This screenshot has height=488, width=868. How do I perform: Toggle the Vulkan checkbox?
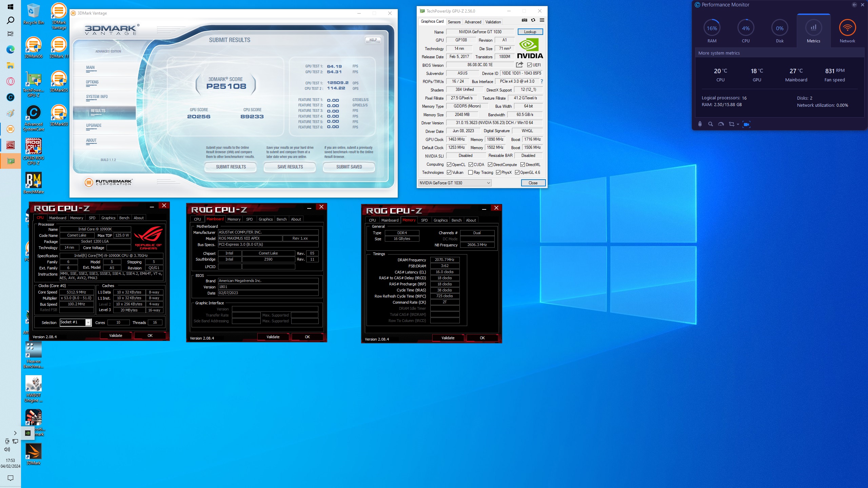pyautogui.click(x=449, y=172)
